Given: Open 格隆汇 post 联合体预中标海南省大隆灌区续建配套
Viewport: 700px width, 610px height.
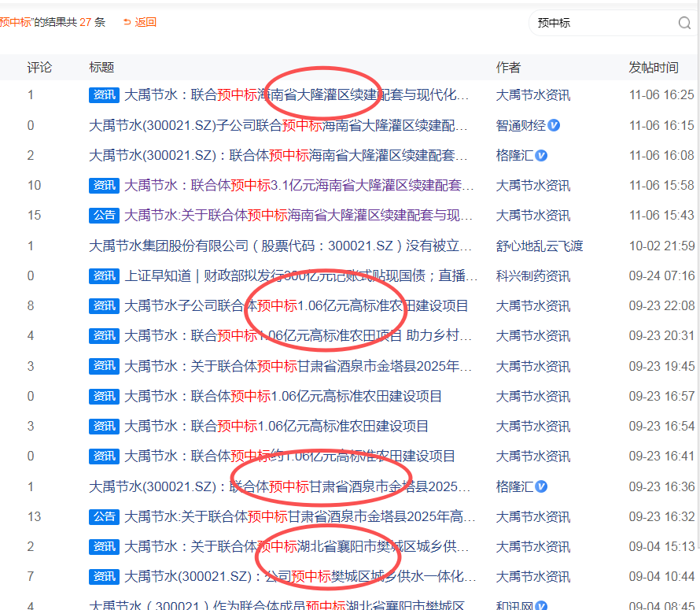Looking at the screenshot, I should click(x=278, y=156).
